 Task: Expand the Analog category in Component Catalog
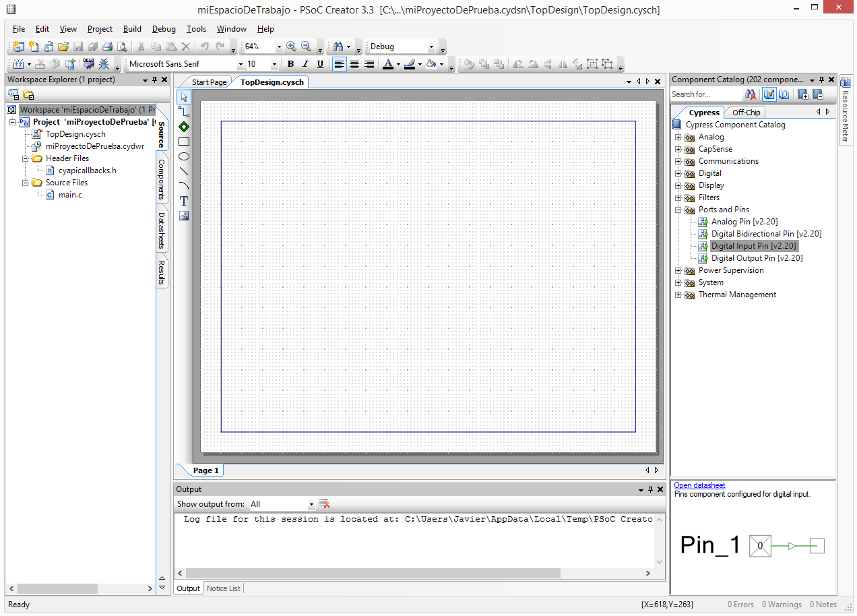pos(678,137)
